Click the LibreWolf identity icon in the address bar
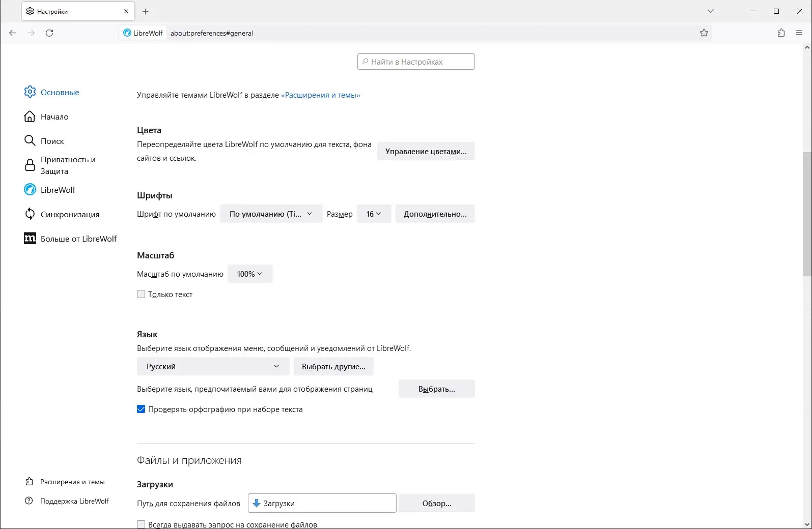 127,33
